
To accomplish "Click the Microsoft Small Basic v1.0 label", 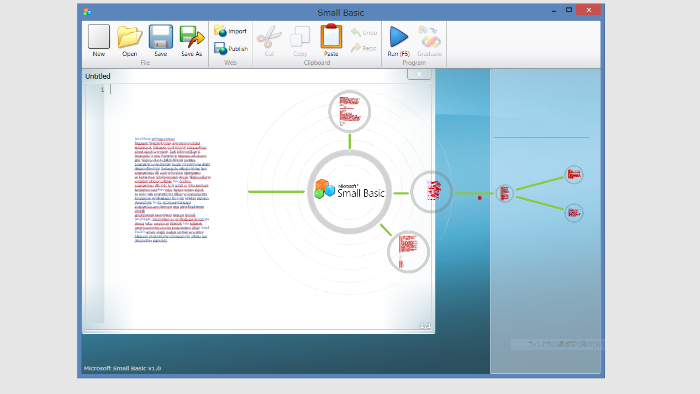I will point(122,368).
